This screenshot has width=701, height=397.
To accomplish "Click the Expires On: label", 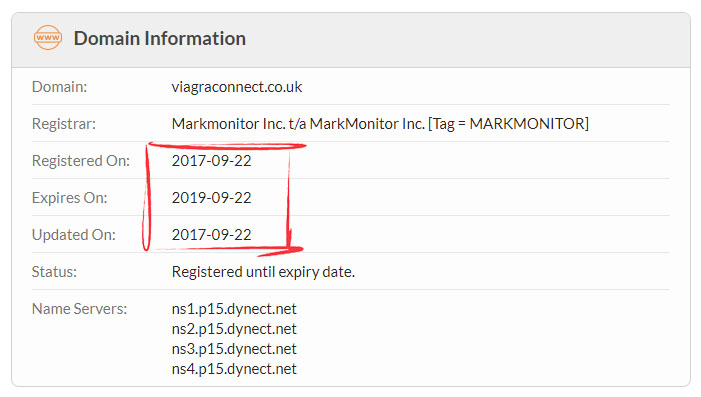I will [69, 198].
